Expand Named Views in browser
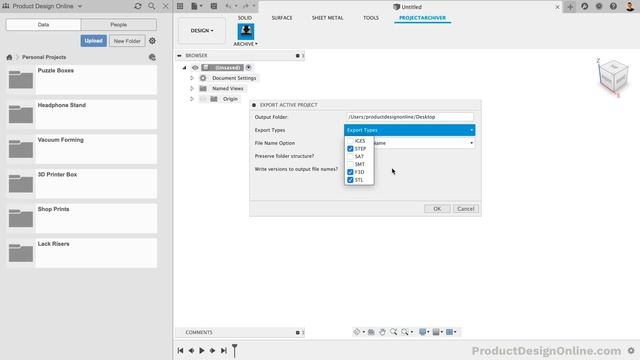 pos(191,89)
